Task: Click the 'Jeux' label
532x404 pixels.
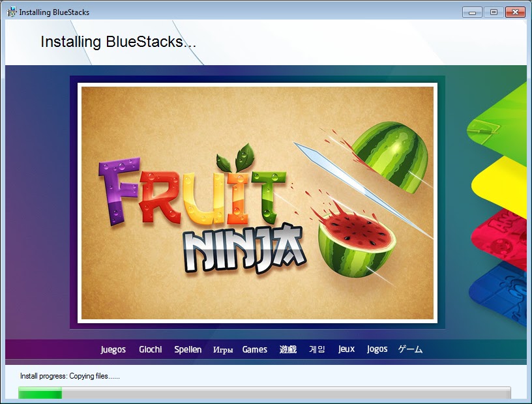Action: point(346,349)
